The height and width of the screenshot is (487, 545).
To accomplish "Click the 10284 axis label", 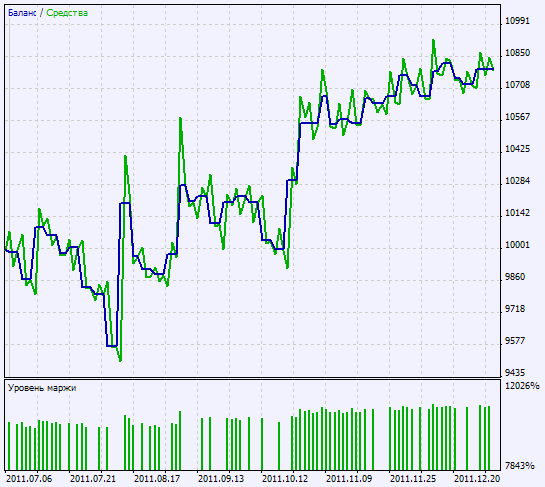I will (517, 181).
